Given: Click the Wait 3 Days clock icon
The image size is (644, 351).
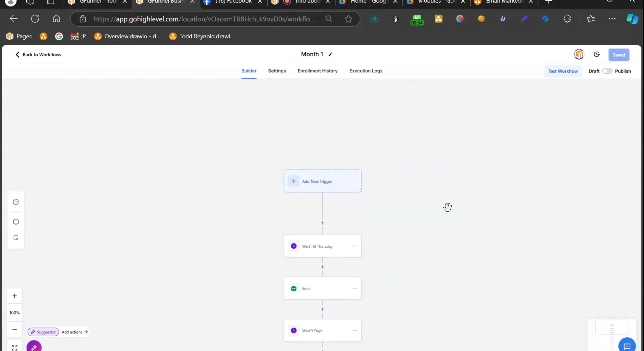Looking at the screenshot, I should 293,331.
